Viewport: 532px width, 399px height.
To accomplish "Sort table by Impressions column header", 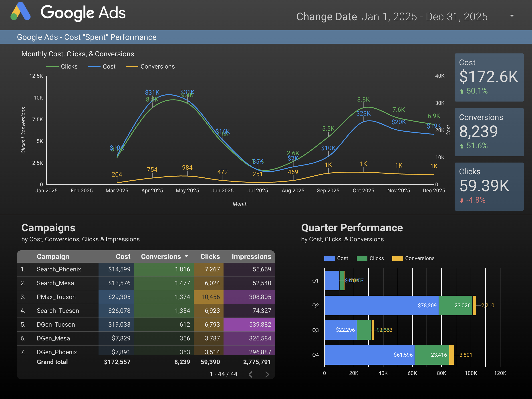I will (x=251, y=256).
